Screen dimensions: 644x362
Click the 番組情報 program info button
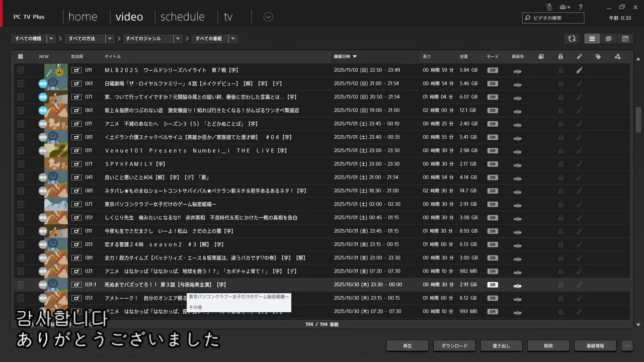[x=595, y=346]
